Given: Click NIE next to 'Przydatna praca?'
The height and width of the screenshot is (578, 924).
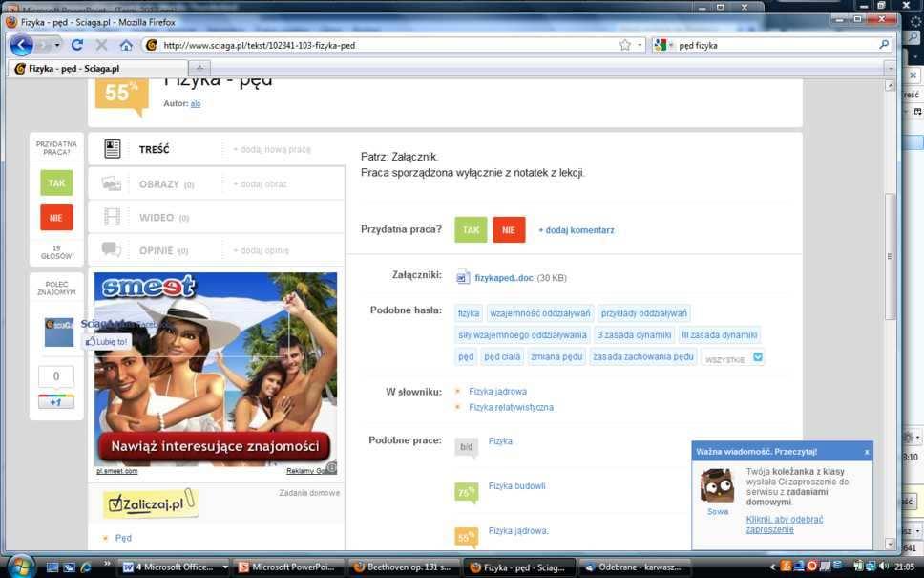Looking at the screenshot, I should pos(509,230).
